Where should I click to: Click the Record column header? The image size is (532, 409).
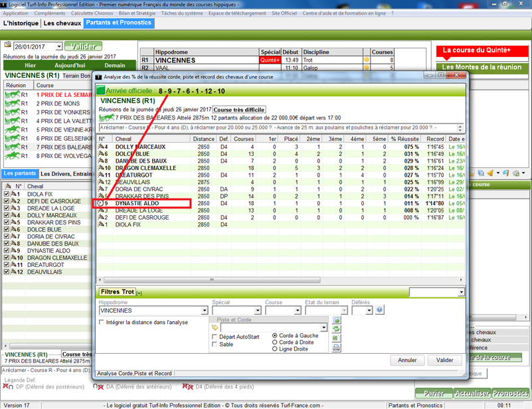tap(435, 139)
